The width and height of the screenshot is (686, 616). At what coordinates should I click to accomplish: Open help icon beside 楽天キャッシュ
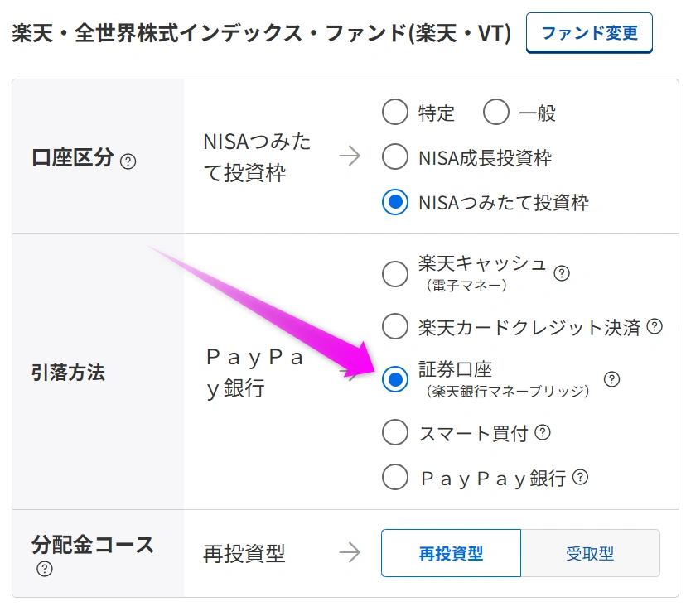[x=562, y=273]
